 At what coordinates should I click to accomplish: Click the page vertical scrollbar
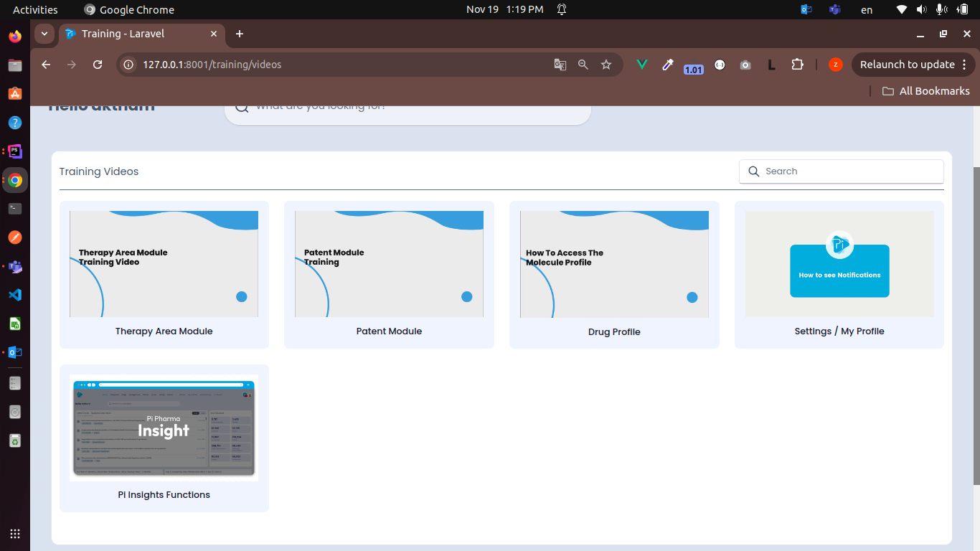pyautogui.click(x=976, y=326)
